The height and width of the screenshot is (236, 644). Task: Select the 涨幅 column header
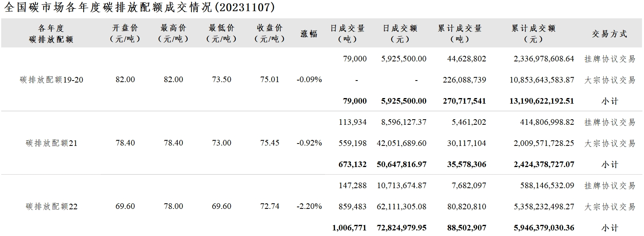coord(309,34)
